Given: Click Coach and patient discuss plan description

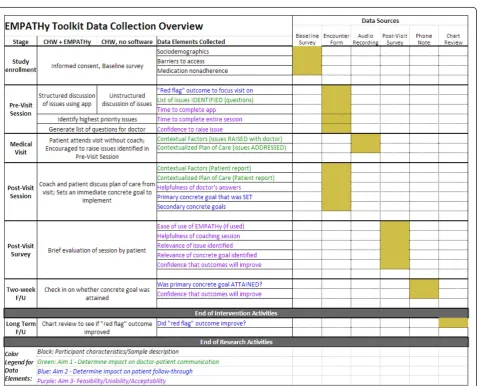Looking at the screenshot, I should pos(97,192).
